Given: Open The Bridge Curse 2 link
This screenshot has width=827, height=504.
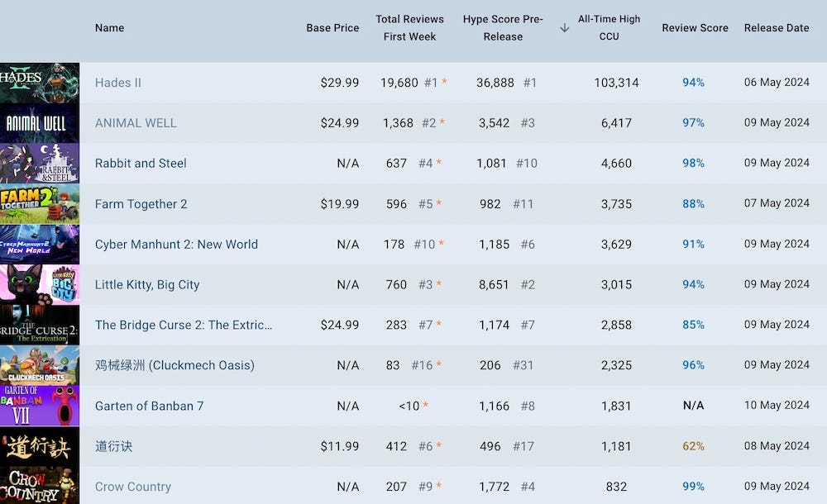Looking at the screenshot, I should pyautogui.click(x=184, y=325).
